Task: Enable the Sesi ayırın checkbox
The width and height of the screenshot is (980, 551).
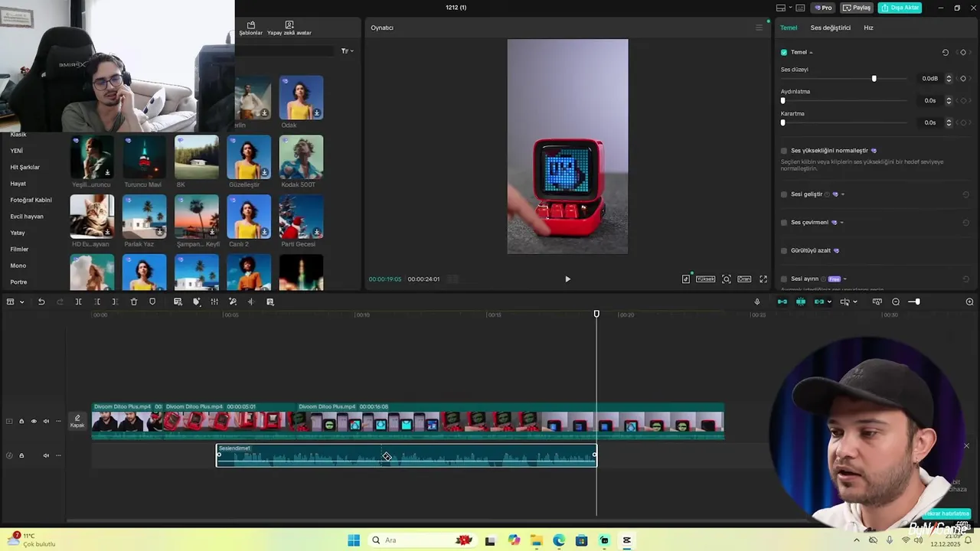Action: pos(784,279)
